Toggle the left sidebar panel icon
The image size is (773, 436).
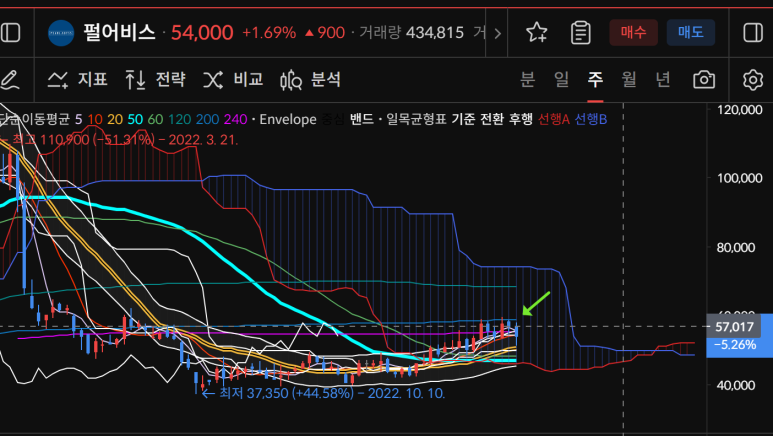[11, 33]
